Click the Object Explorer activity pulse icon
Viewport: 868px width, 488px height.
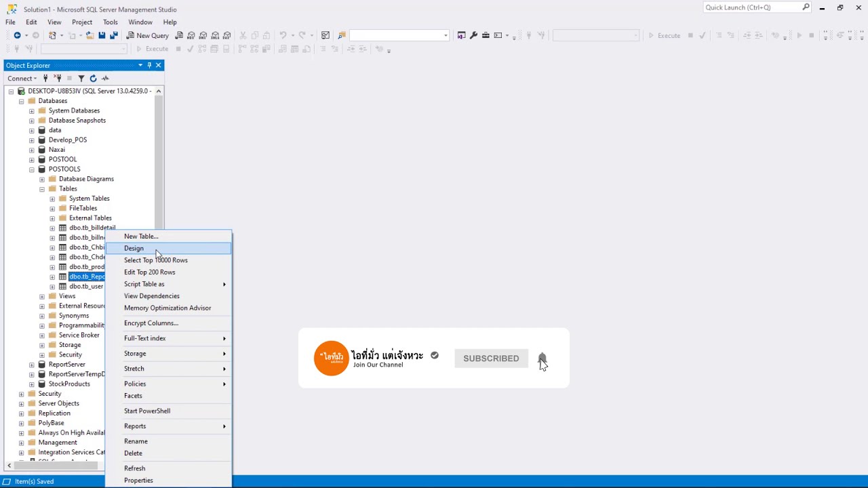(x=105, y=78)
